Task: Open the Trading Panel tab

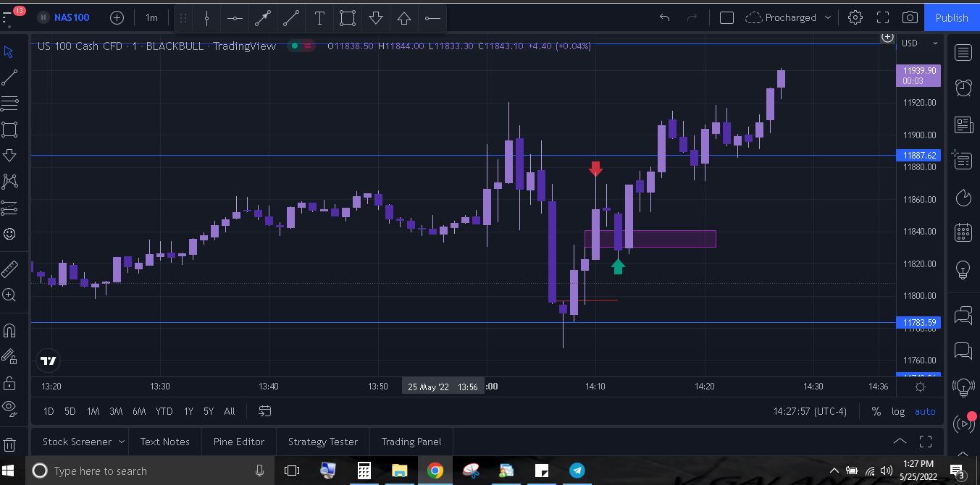Action: [411, 442]
